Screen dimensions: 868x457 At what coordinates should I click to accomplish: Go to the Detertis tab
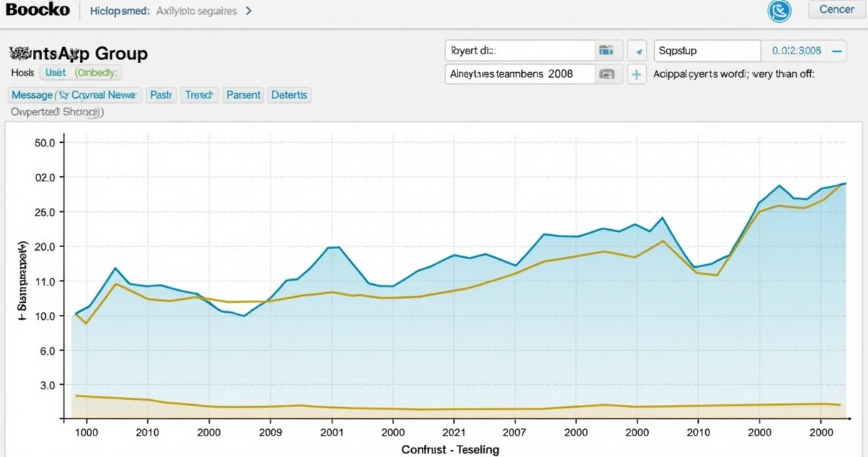289,95
